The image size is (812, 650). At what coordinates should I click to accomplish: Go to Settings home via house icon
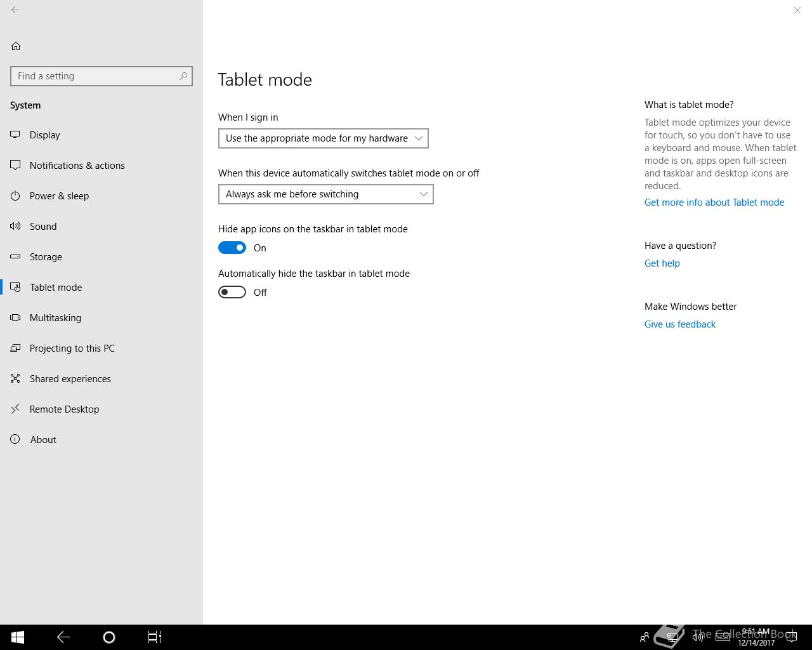[16, 46]
